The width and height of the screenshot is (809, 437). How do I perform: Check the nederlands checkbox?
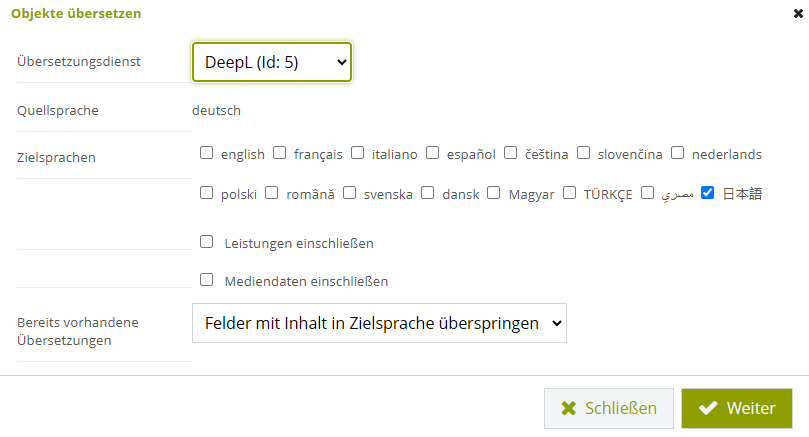coord(677,153)
